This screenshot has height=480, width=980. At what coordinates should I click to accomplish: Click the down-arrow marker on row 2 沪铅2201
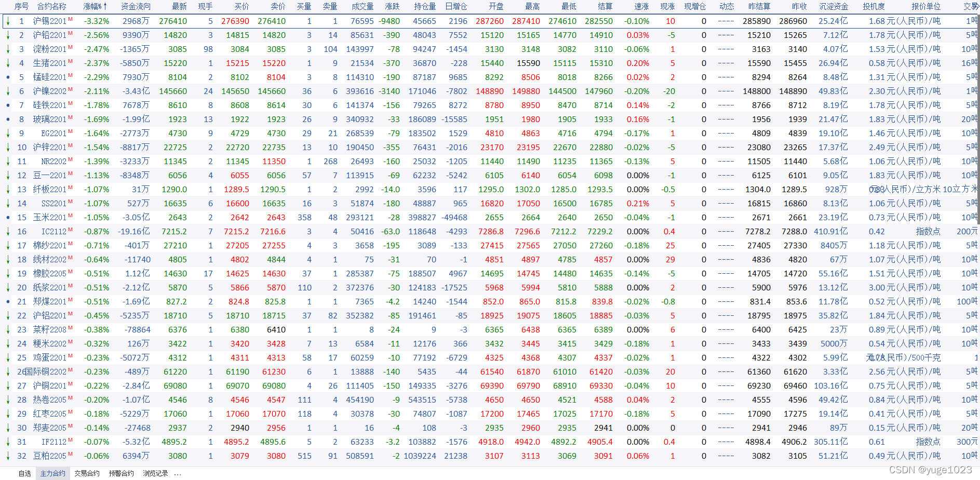point(8,35)
